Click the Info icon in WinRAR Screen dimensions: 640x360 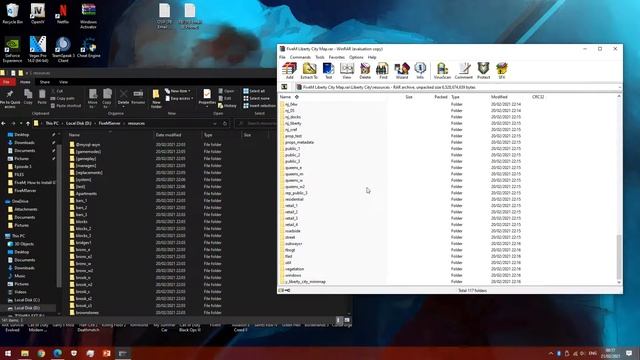point(420,70)
